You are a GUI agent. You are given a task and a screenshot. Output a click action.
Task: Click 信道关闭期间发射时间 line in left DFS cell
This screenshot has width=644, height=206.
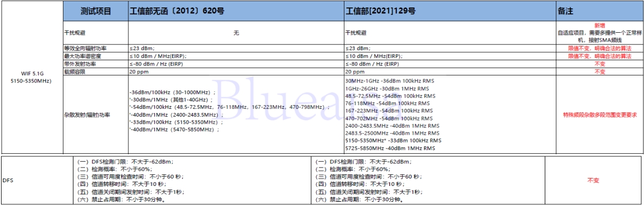click(132, 192)
